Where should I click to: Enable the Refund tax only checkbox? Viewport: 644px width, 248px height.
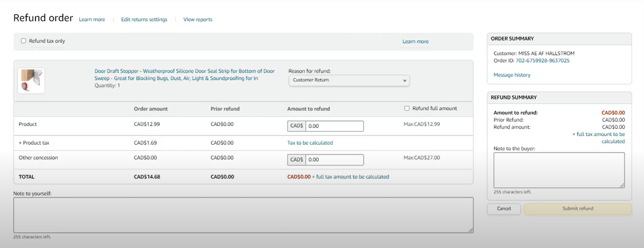click(23, 41)
